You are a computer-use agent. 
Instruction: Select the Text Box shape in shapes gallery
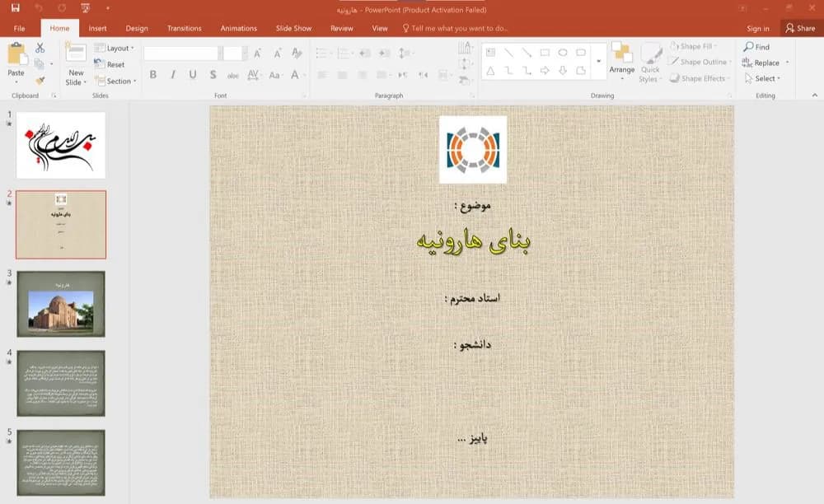(491, 53)
